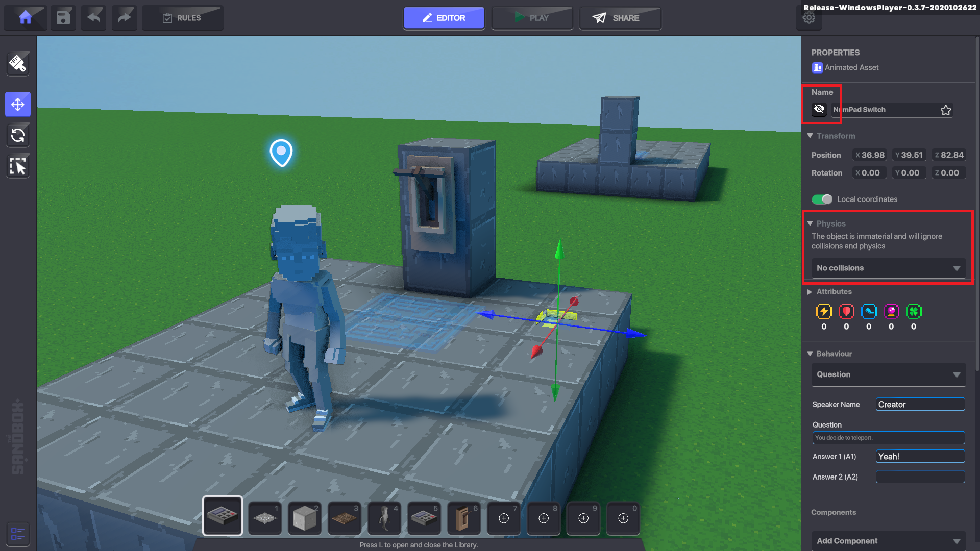Open the RULES button

pyautogui.click(x=182, y=18)
